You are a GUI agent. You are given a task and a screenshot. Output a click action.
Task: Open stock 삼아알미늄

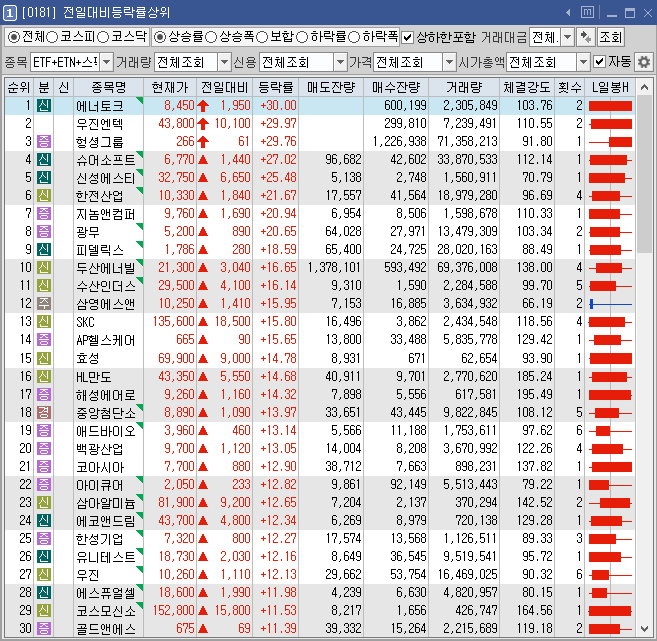(106, 503)
